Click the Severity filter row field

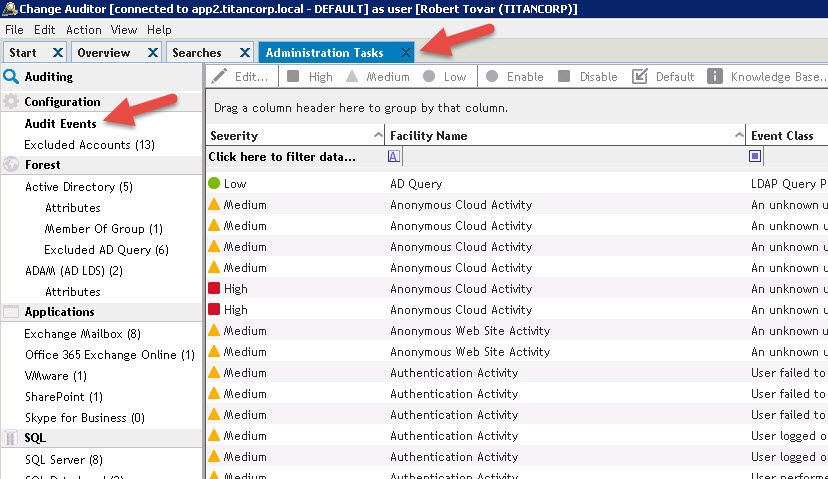tap(290, 157)
